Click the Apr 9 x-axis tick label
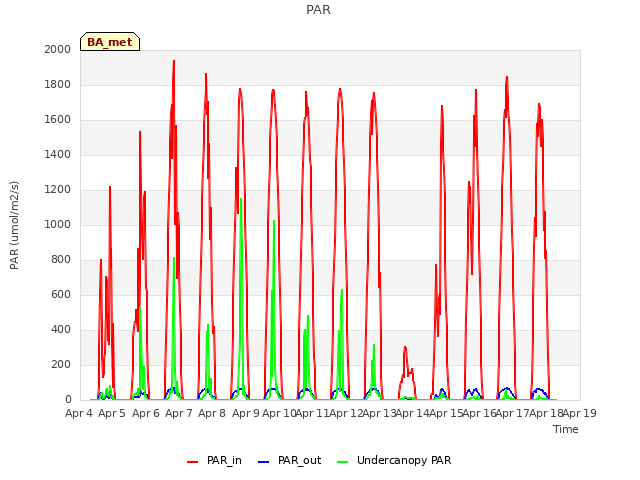 tap(246, 413)
